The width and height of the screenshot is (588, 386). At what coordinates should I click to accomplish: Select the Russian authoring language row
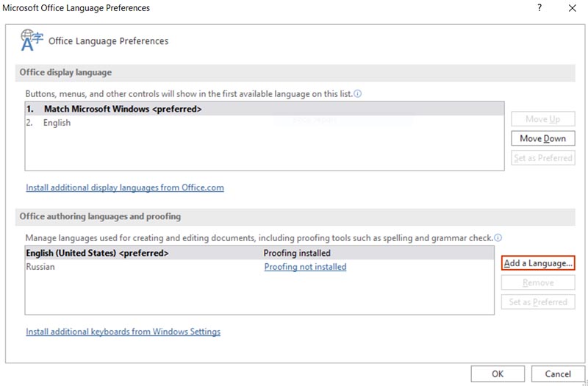pos(259,267)
